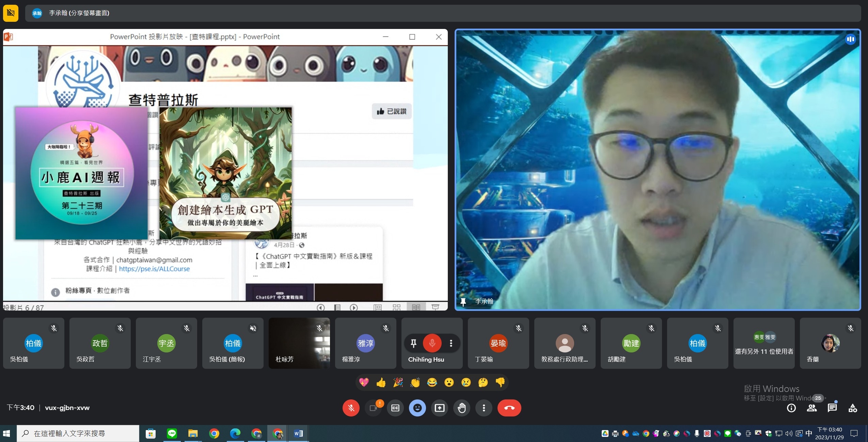Viewport: 868px width, 442px height.
Task: Unmute the microphone in the call controls
Action: (x=351, y=408)
